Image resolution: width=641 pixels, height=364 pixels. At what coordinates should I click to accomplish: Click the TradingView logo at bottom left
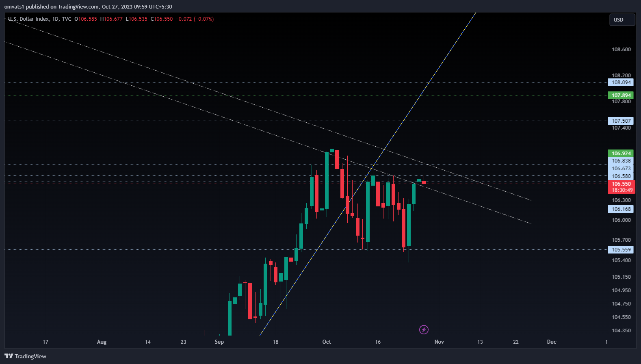pyautogui.click(x=25, y=356)
